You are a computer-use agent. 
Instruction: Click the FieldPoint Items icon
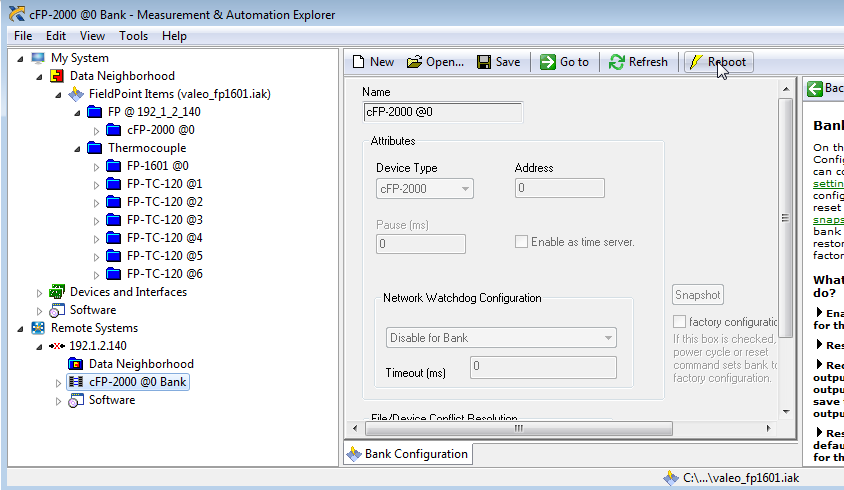[76, 94]
